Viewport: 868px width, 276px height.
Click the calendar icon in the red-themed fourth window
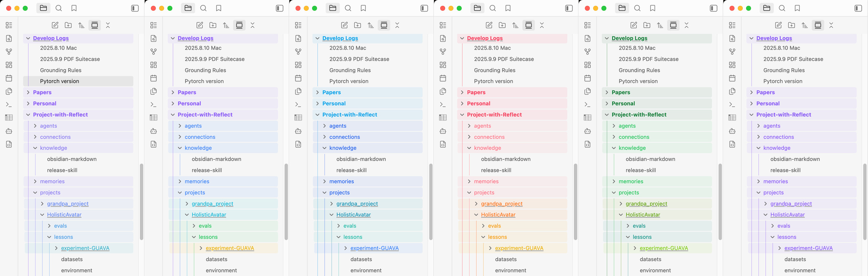click(443, 78)
